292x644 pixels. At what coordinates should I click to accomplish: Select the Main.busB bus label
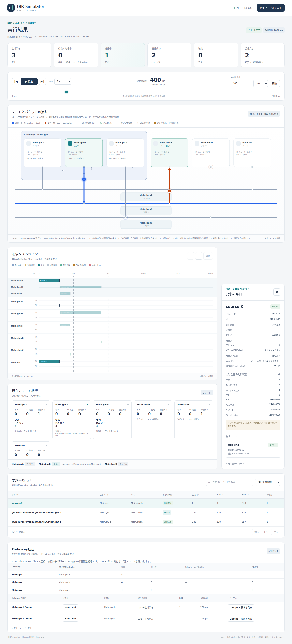[146, 210]
